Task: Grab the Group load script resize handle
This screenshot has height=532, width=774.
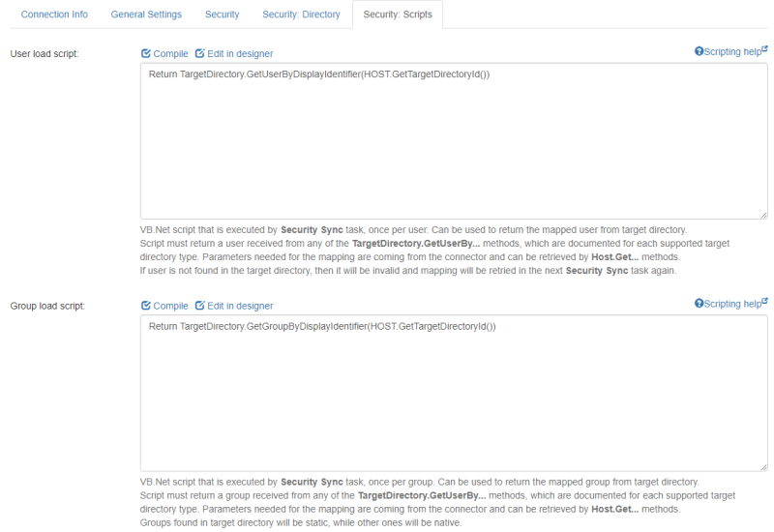Action: pos(763,467)
